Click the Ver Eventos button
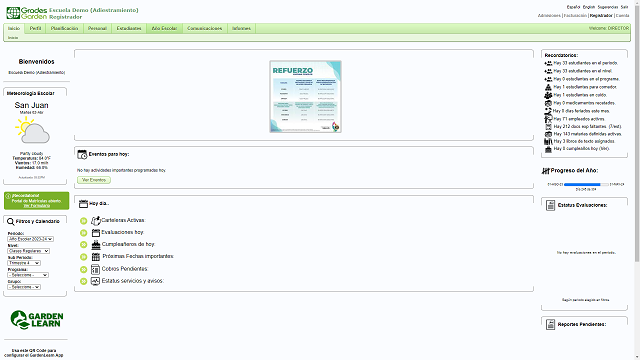The image size is (640, 360). click(94, 180)
